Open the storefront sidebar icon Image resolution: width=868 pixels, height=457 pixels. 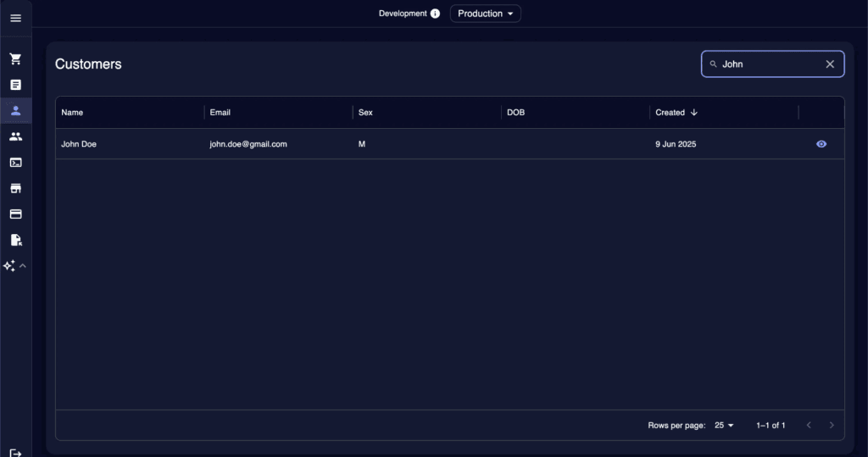(x=15, y=188)
